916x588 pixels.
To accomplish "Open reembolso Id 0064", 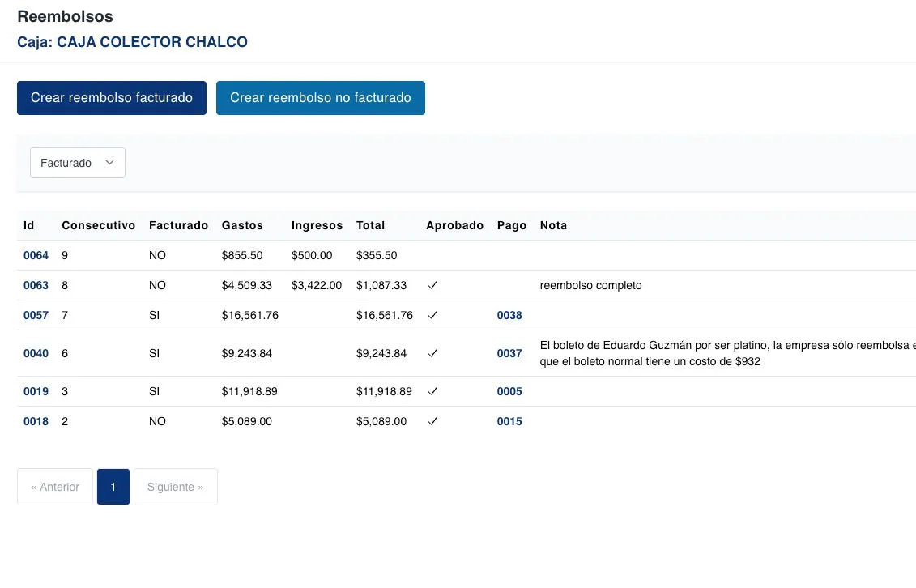I will [36, 255].
